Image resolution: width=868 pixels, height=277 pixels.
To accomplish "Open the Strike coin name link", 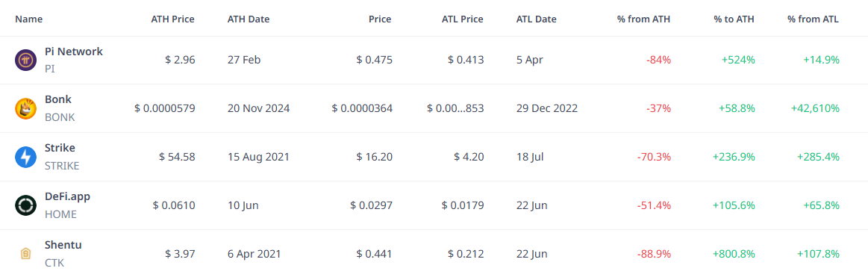I will (60, 148).
